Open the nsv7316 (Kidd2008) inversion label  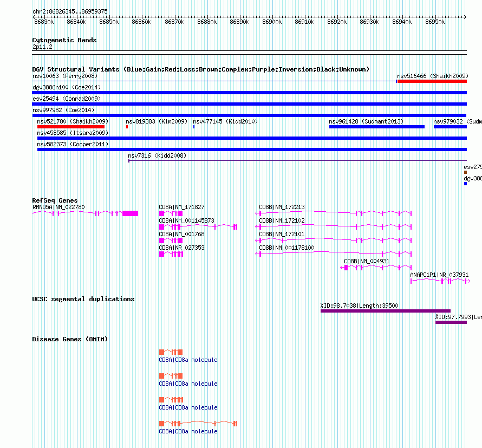coord(157,155)
